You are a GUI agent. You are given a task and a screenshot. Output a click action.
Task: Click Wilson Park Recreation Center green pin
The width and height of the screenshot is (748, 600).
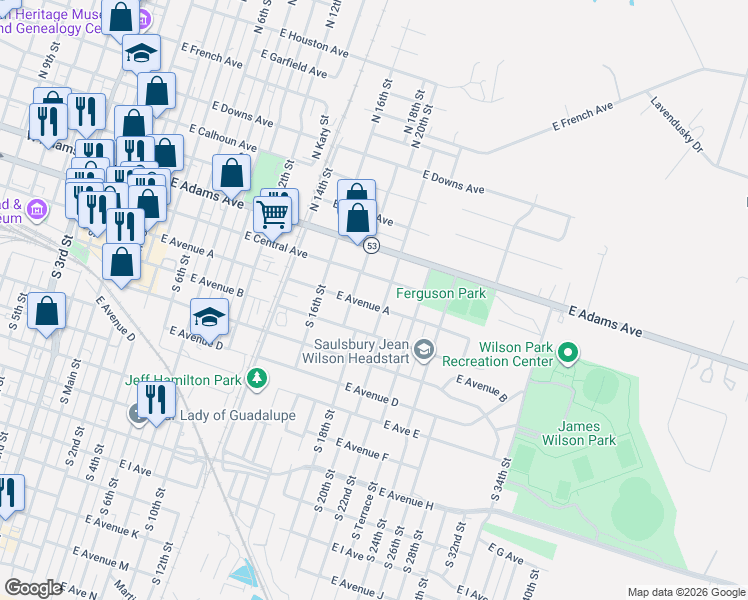coord(568,354)
